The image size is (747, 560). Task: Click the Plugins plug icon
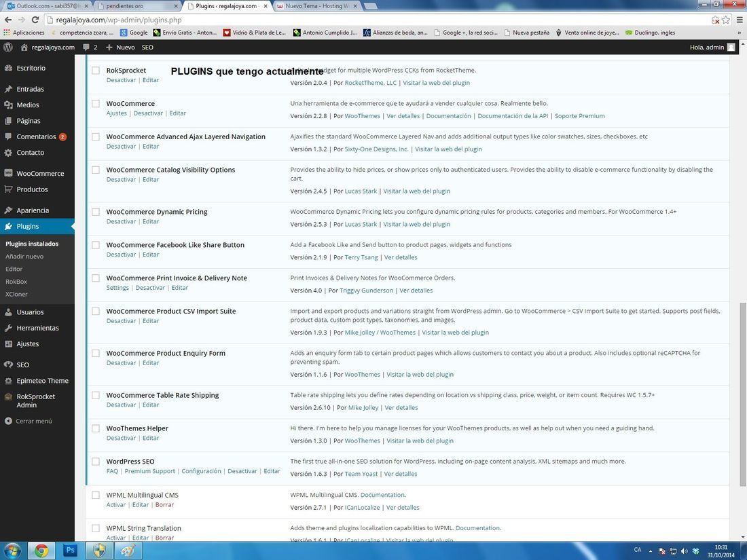click(x=8, y=226)
